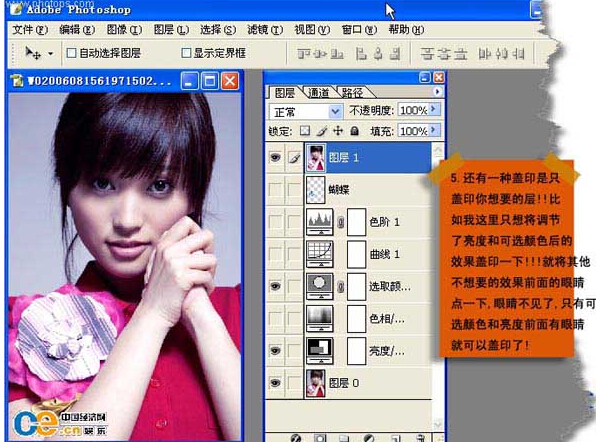Screen dimensions: 596x442
Task: Show the 曲线 1 layer visibility box
Action: point(275,254)
